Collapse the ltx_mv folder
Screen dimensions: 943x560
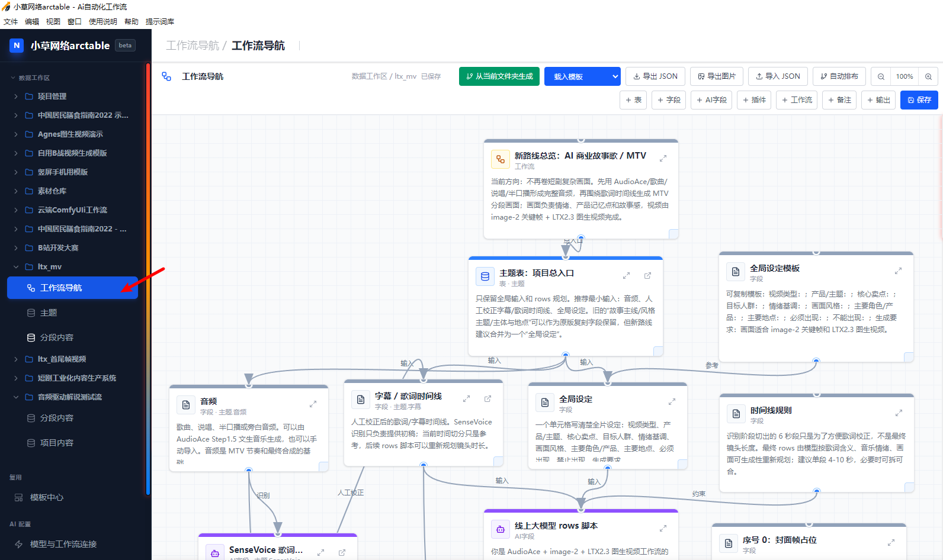tap(16, 267)
